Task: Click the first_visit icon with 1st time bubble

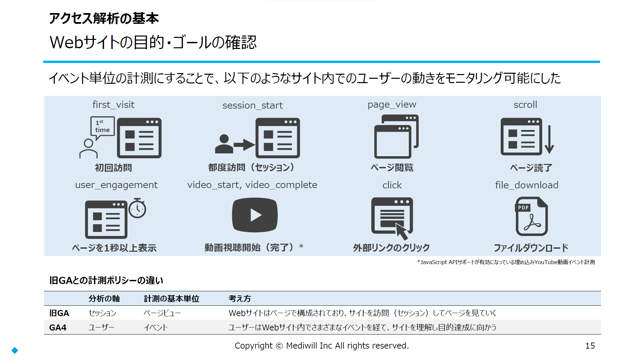Action: [120, 137]
